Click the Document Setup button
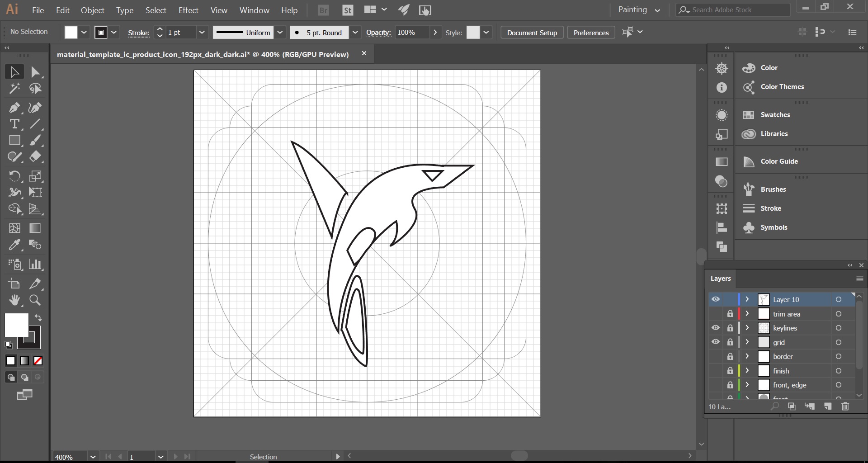 pyautogui.click(x=532, y=33)
